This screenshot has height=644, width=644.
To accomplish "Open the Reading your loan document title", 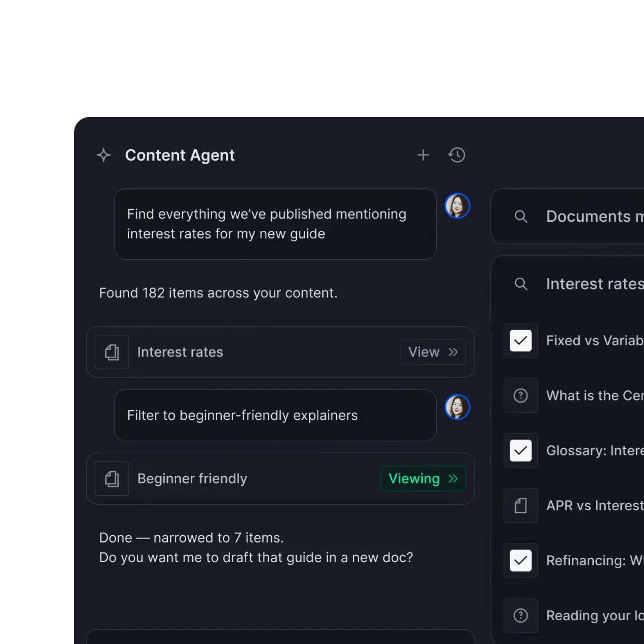I will 595,615.
